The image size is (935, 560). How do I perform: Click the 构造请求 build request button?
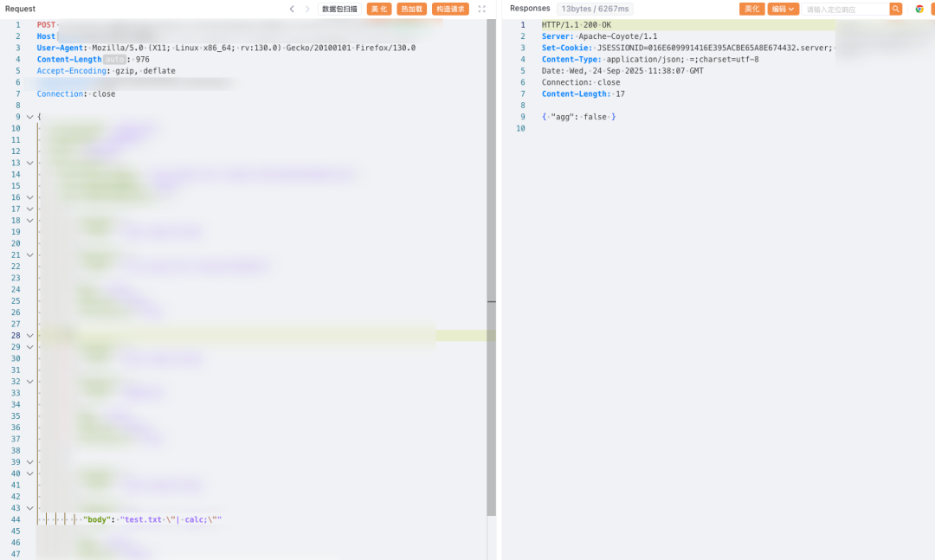[450, 9]
